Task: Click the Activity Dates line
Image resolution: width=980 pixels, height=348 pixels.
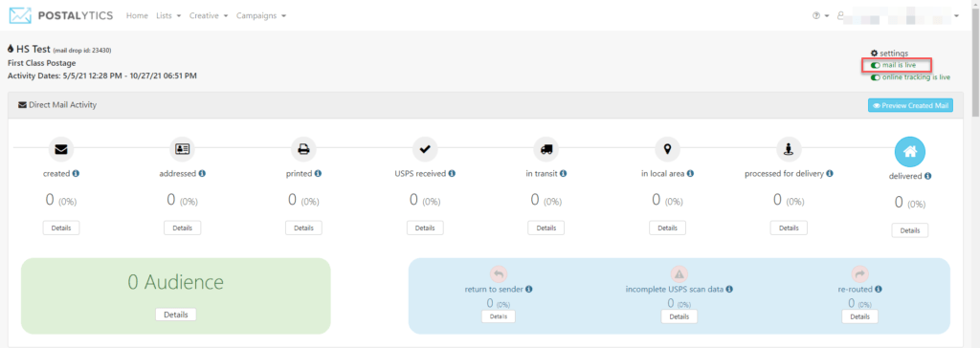Action: click(x=101, y=76)
